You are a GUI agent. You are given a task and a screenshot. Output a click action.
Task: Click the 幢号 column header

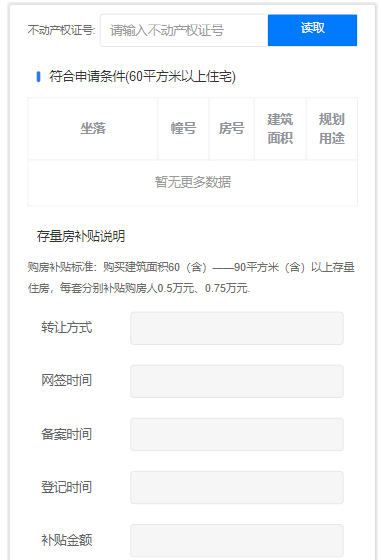(x=183, y=129)
